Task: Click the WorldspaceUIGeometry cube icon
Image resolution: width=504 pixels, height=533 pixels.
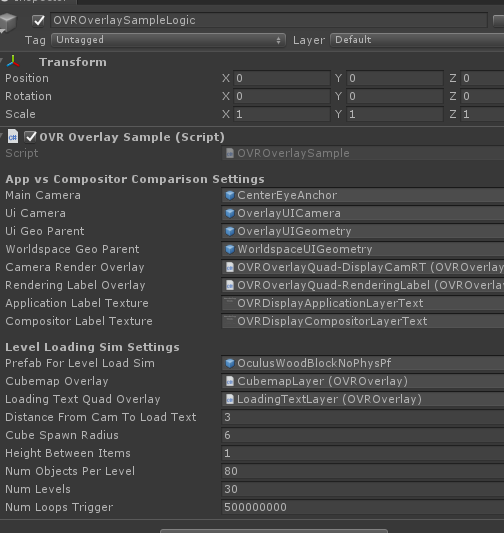Action: coord(230,249)
